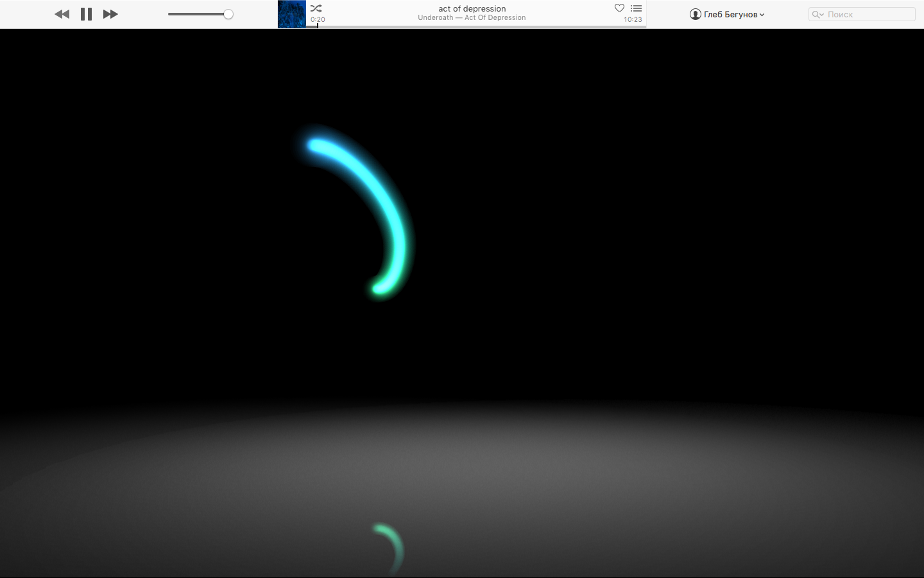Select the track title act of depression
This screenshot has width=924, height=578.
(472, 8)
